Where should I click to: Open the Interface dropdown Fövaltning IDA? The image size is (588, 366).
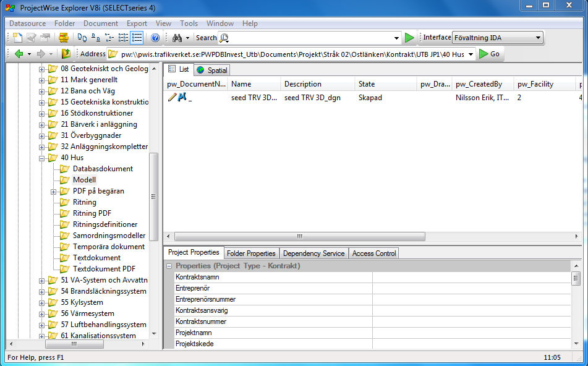[498, 38]
